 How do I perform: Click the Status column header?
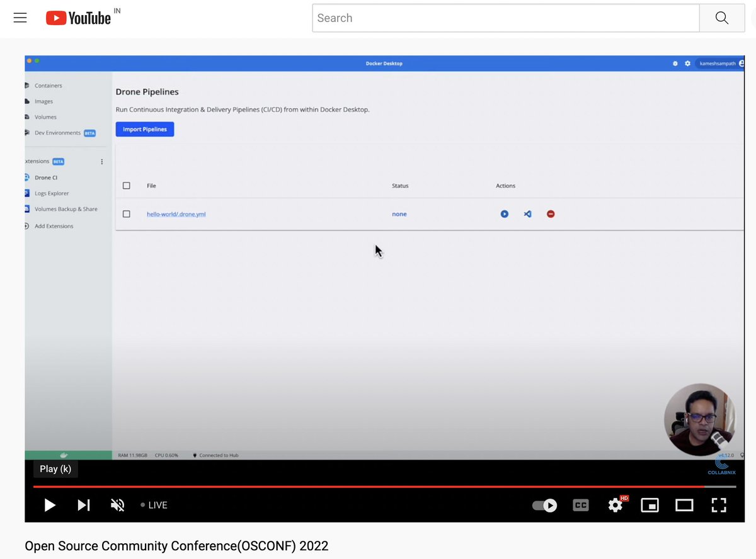400,186
